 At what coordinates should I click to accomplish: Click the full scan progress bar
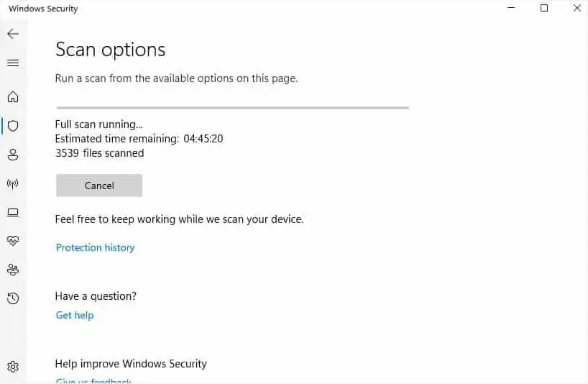[x=232, y=108]
